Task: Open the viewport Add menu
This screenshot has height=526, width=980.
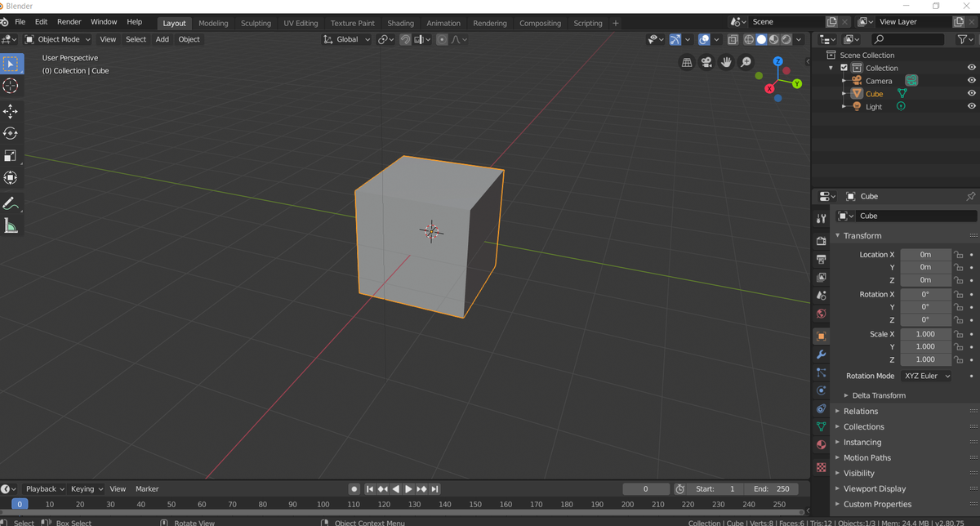Action: pyautogui.click(x=163, y=39)
